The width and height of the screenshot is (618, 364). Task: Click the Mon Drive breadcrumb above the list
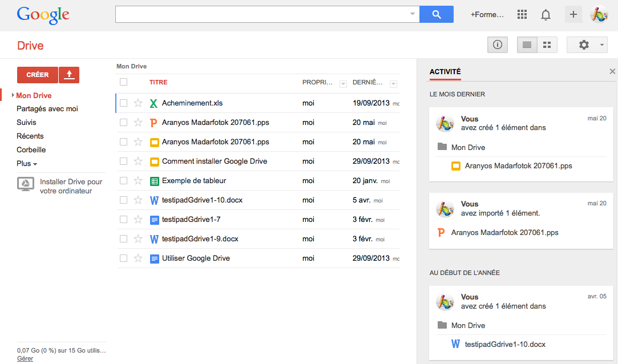coord(132,66)
